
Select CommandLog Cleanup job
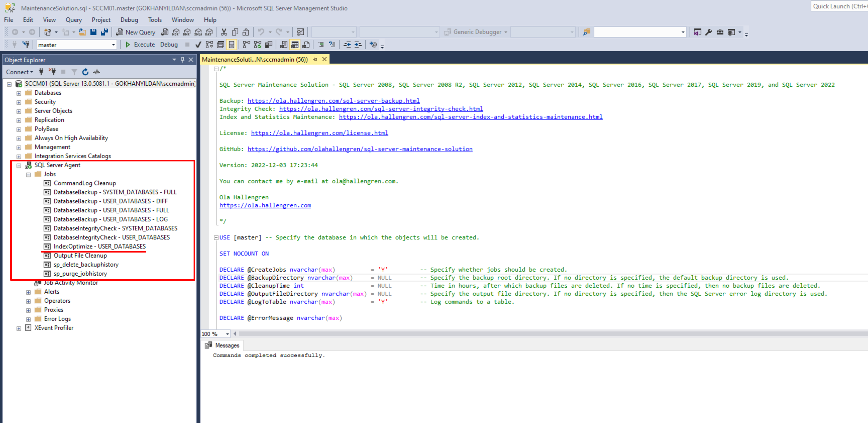pos(85,183)
